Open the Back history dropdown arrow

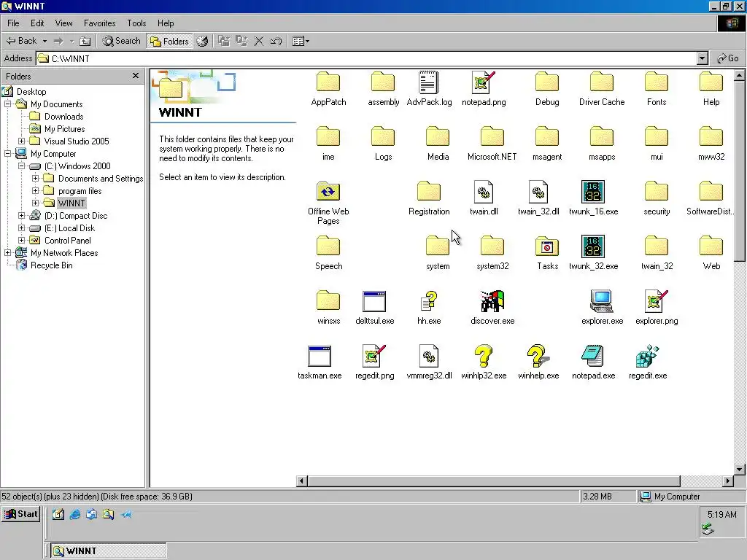coord(44,41)
